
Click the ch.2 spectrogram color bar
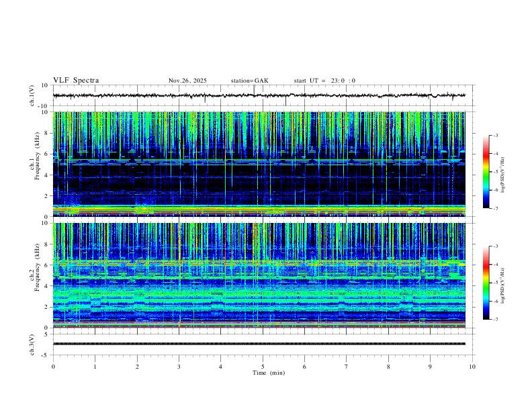click(486, 283)
